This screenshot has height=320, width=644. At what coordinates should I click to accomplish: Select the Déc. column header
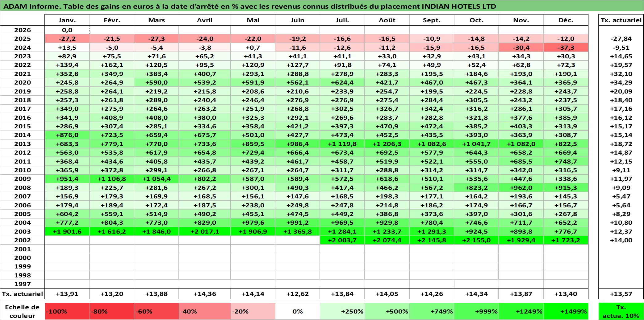566,20
